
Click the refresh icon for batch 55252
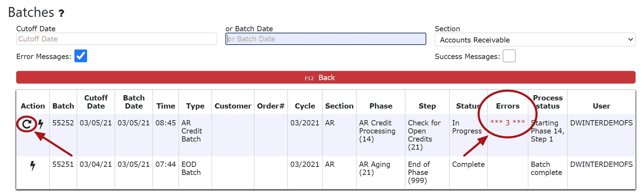coord(27,124)
